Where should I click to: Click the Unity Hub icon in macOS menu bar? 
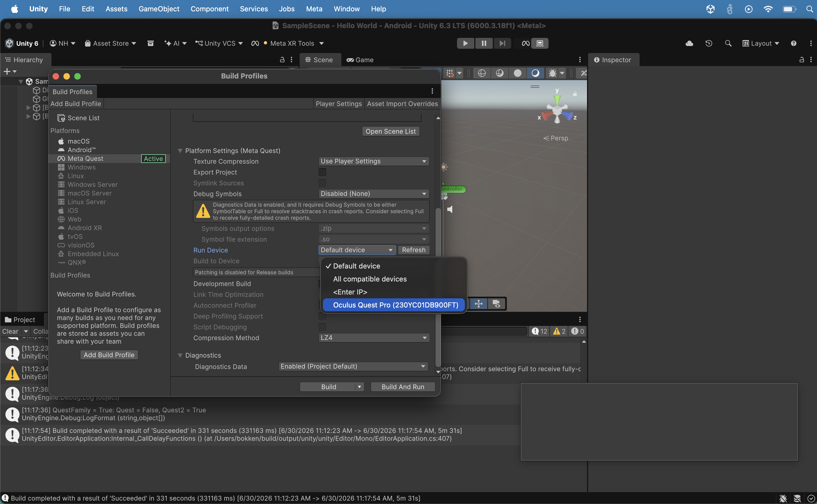710,9
